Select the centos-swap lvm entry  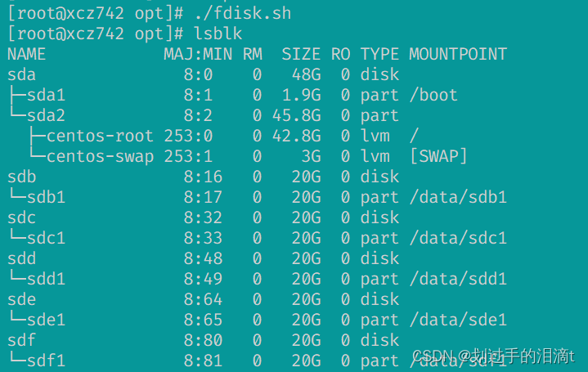pyautogui.click(x=100, y=157)
